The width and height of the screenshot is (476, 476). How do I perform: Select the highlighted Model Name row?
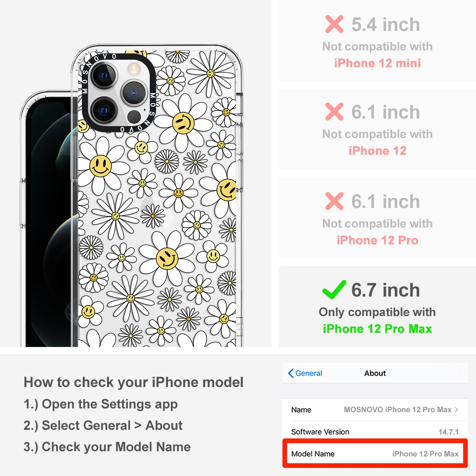tap(375, 454)
